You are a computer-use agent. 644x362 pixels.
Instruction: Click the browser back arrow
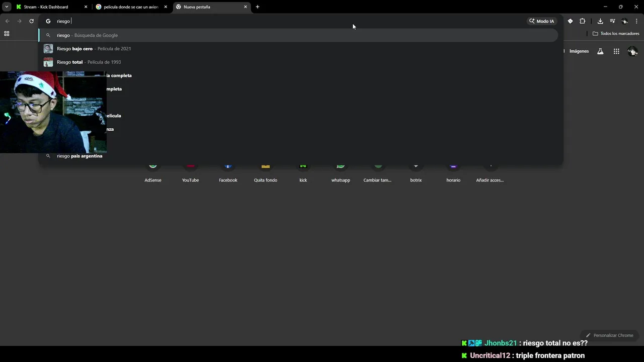point(7,21)
